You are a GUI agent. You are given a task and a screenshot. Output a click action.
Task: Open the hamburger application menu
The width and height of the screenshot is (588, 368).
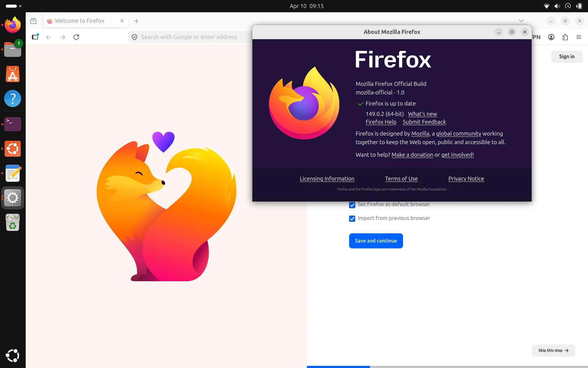point(579,37)
